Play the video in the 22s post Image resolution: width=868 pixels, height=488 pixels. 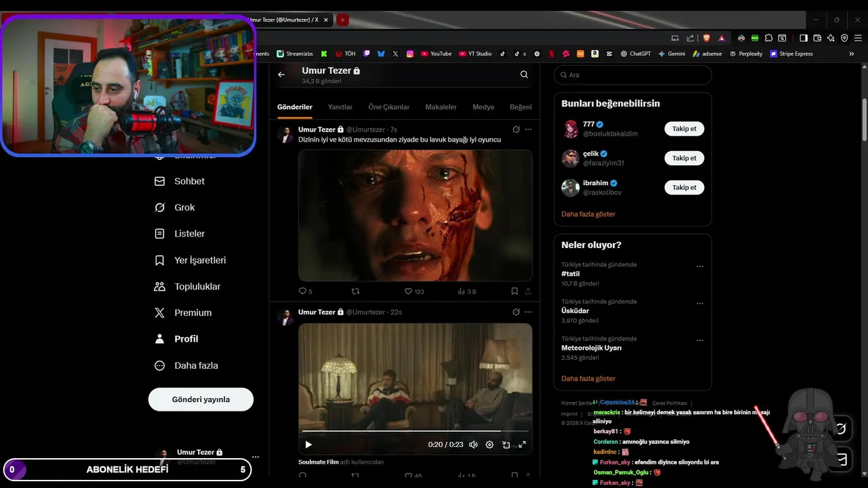click(309, 445)
